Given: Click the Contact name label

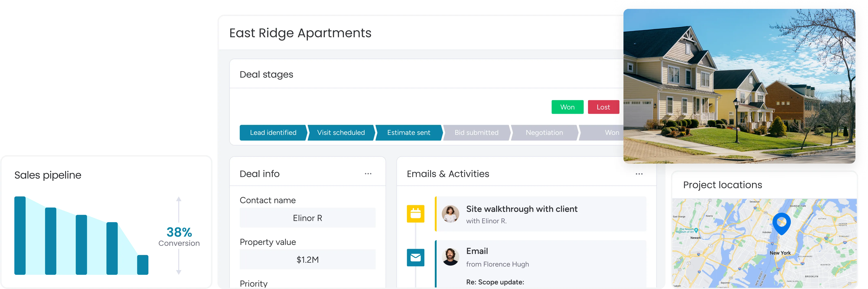Looking at the screenshot, I should (268, 200).
